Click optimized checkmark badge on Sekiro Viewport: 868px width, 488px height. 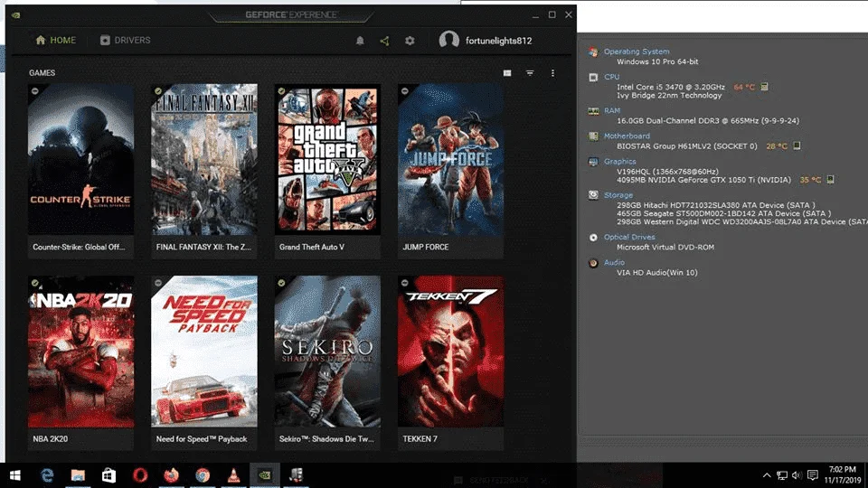click(x=282, y=283)
